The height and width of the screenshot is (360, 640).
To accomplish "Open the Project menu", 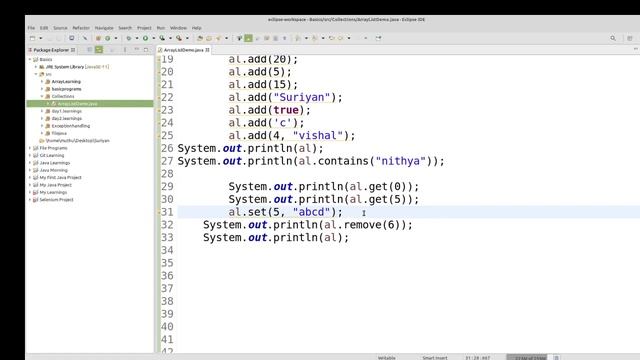I will (x=144, y=28).
